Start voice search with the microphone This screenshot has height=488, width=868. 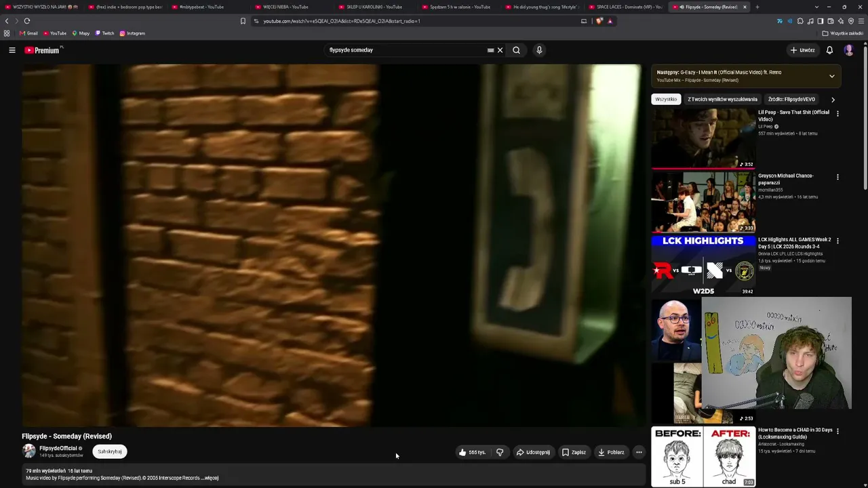point(539,50)
